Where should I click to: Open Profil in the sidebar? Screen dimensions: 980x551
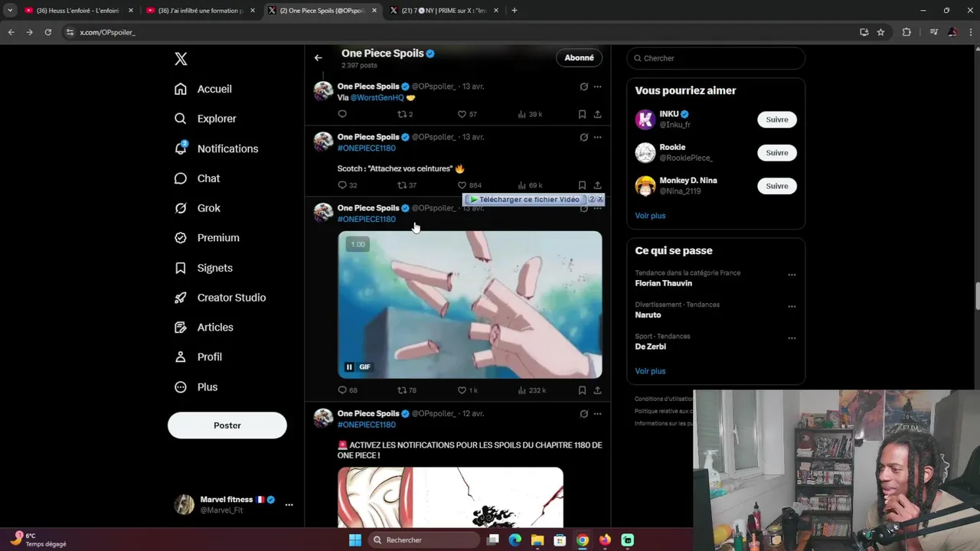click(x=198, y=357)
